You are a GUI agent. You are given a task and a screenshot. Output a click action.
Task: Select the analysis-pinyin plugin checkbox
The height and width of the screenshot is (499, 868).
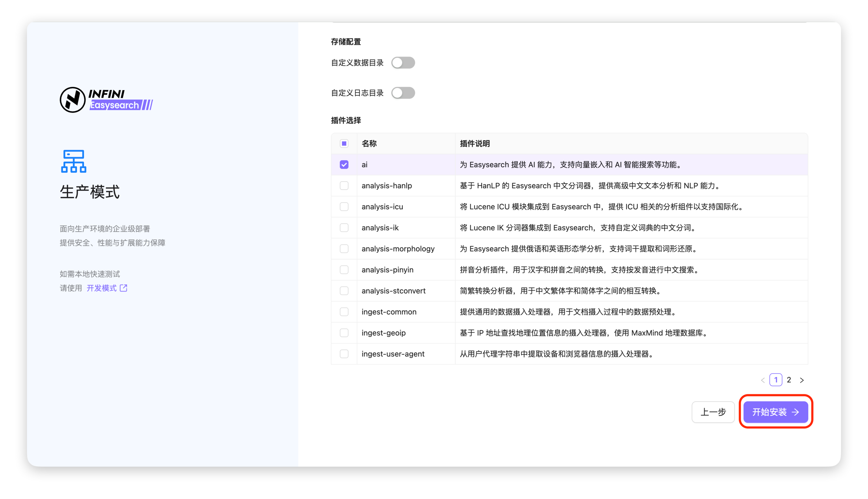[x=344, y=270]
